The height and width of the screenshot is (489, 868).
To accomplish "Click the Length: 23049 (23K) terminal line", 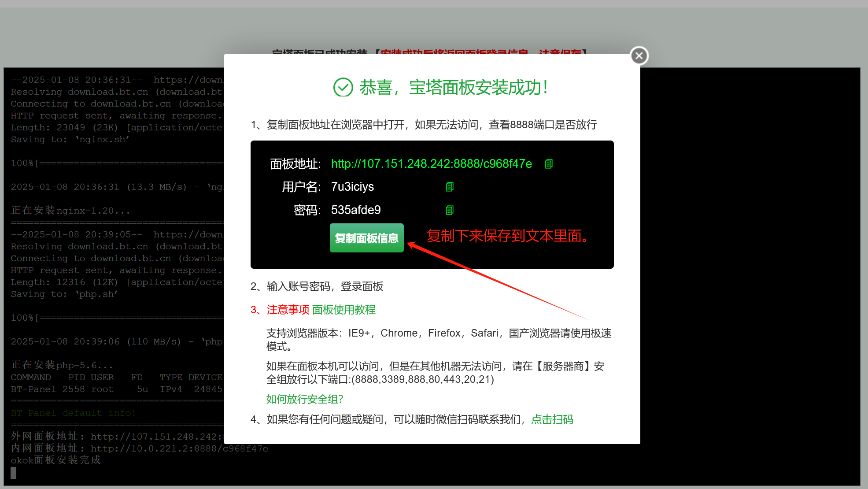I will [x=118, y=127].
